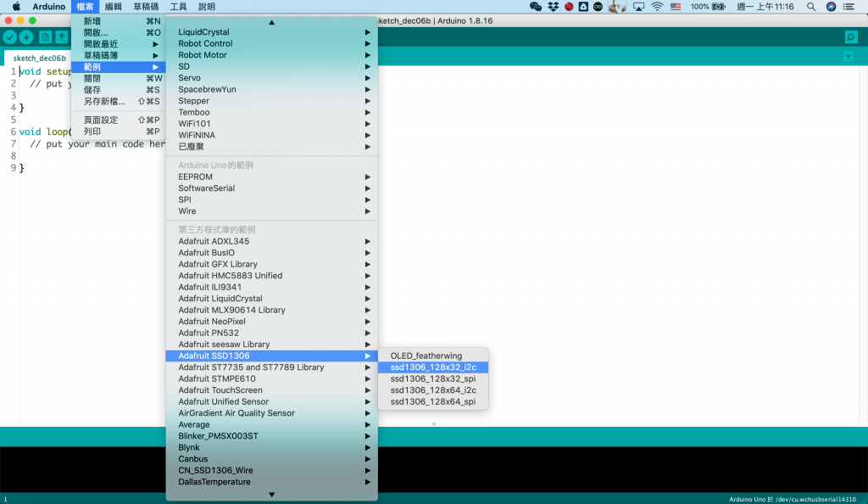Open the 說明 menu

tap(207, 7)
